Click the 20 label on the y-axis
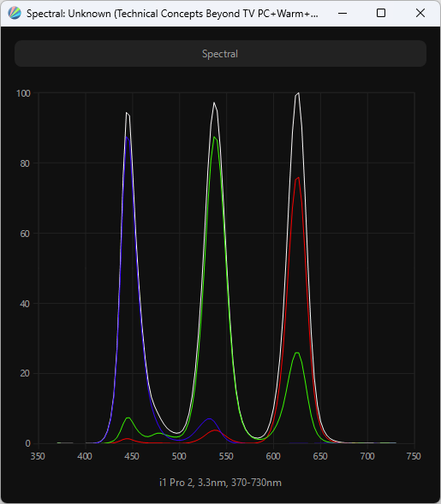This screenshot has width=441, height=504. point(25,373)
